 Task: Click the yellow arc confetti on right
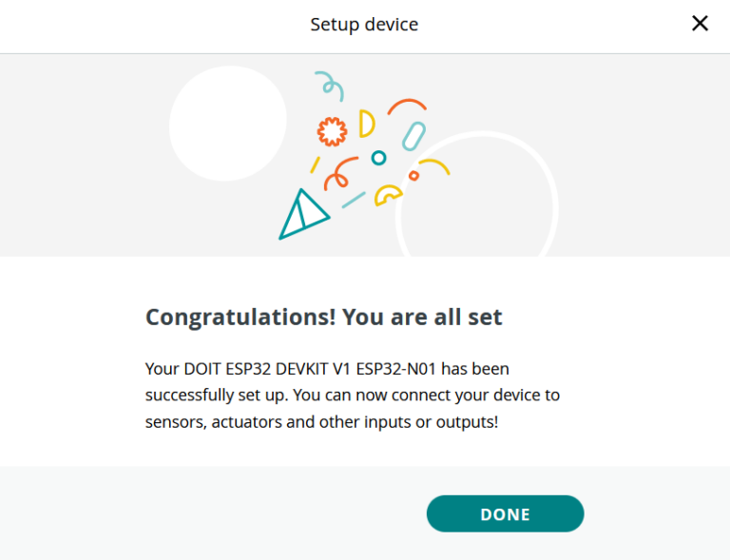point(435,165)
